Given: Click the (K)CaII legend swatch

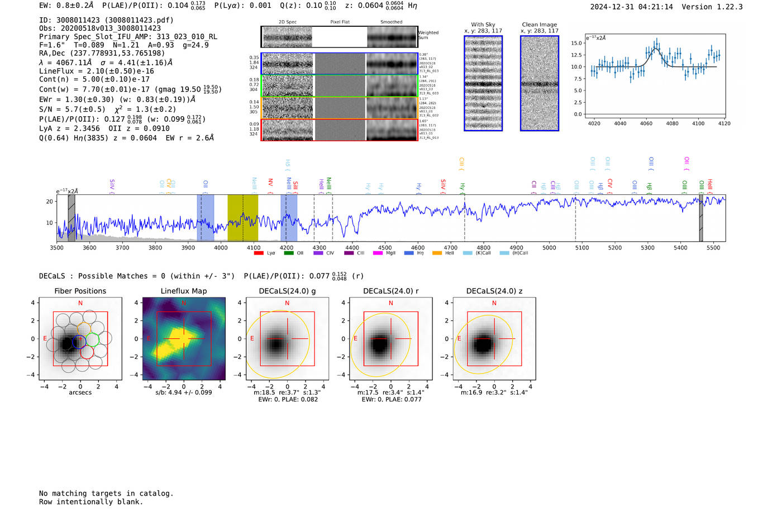Looking at the screenshot, I should pos(468,253).
